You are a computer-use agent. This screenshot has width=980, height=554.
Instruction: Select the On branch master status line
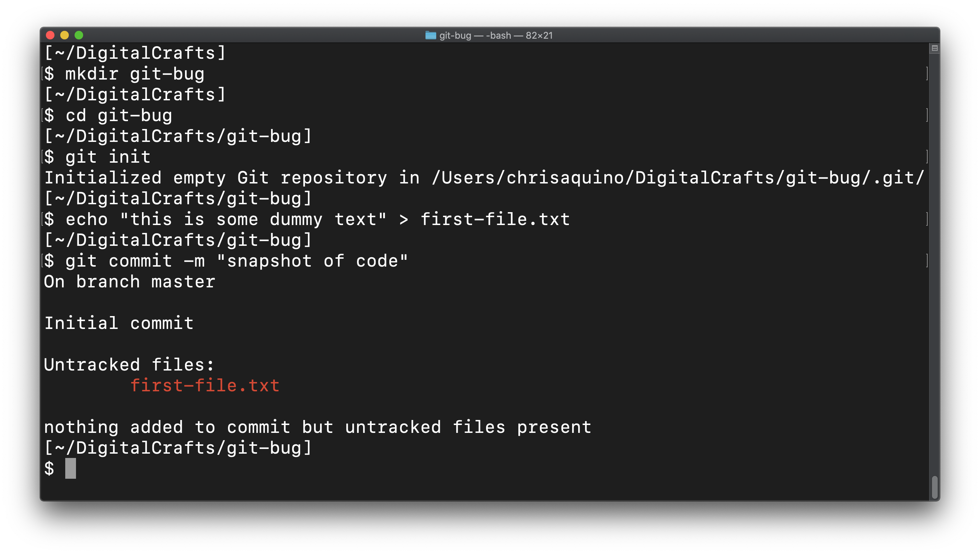129,282
